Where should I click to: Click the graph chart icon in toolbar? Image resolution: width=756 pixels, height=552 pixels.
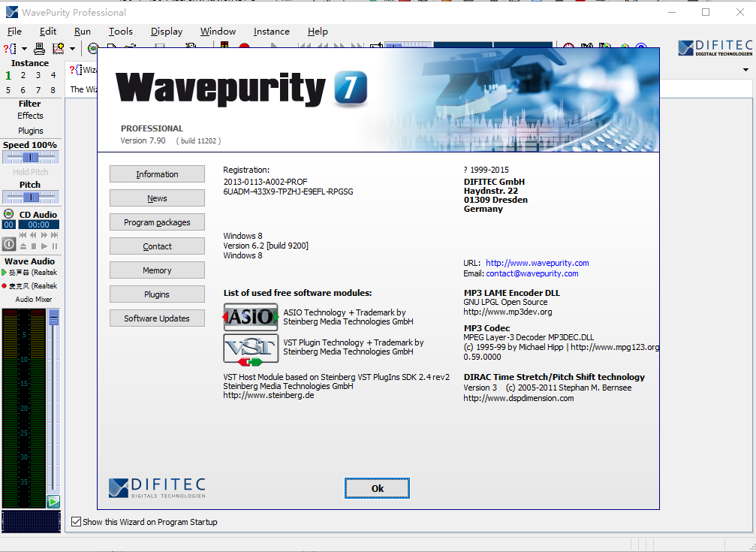(58, 49)
